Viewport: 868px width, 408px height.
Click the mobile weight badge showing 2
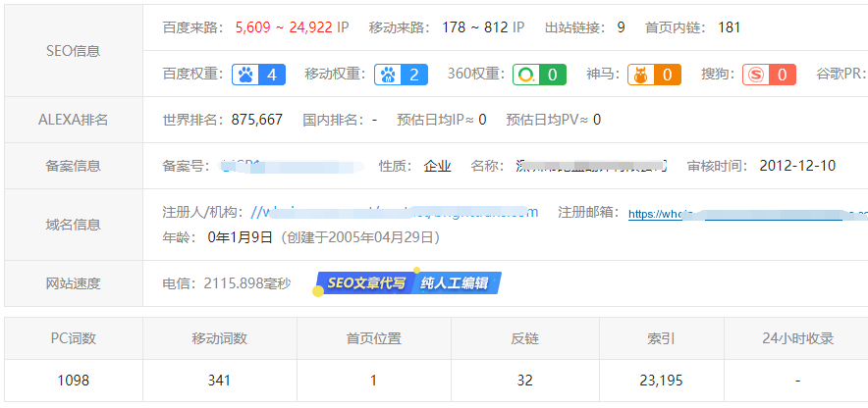coord(401,75)
